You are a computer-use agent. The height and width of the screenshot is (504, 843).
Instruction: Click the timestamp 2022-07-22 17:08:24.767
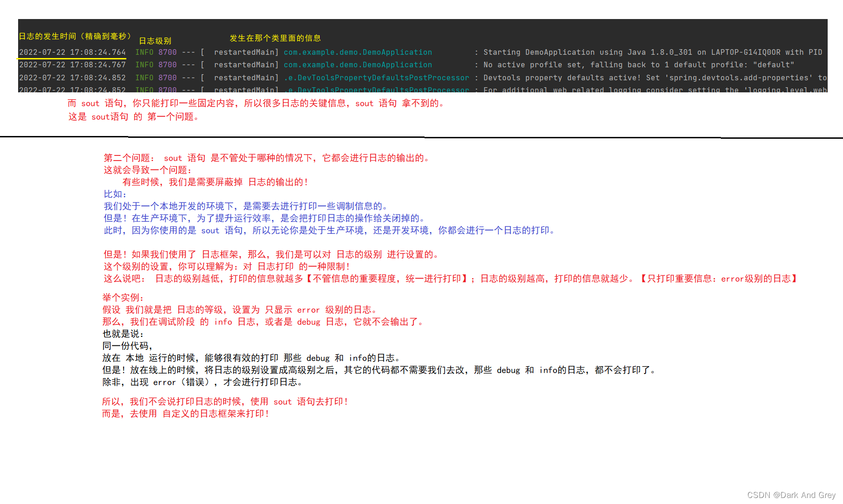coord(72,65)
